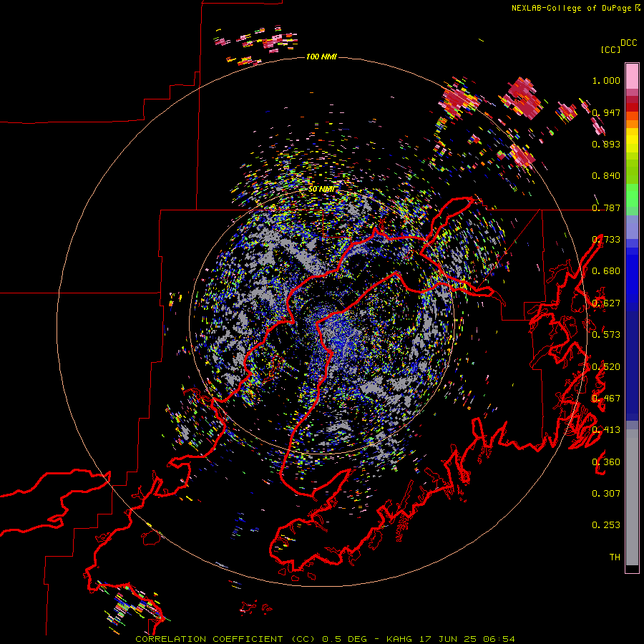Click the 0.467 legend value
The image size is (644, 644).
coord(606,399)
